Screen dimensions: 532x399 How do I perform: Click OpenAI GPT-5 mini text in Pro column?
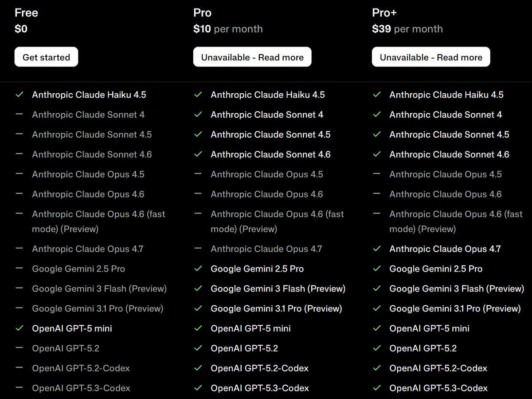(x=250, y=328)
